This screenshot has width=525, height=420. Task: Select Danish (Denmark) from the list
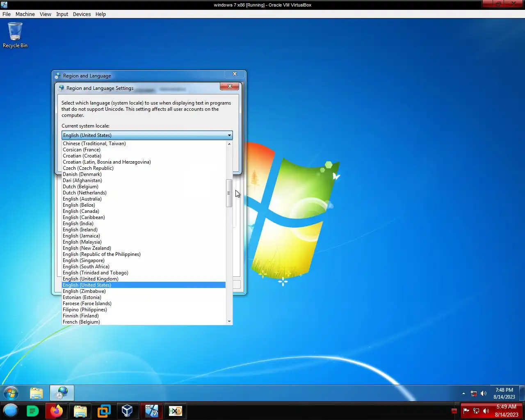point(144,174)
